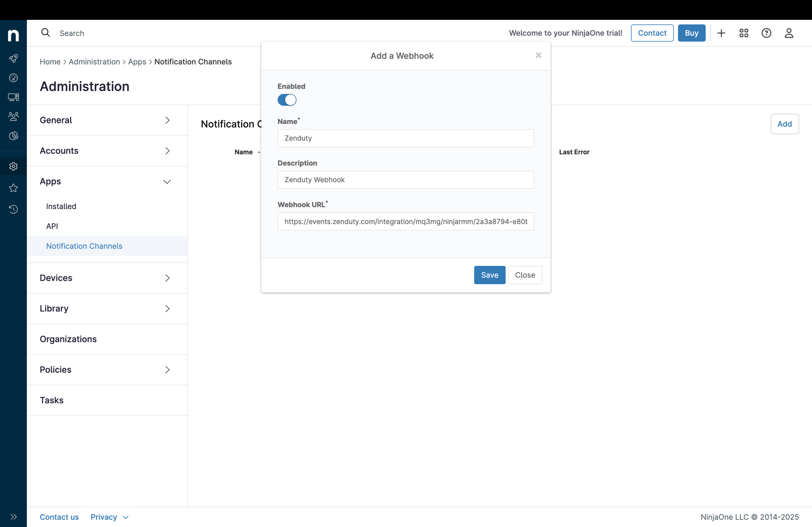Click the users group sidebar icon
Screen dimensions: 812x527
(x=13, y=116)
